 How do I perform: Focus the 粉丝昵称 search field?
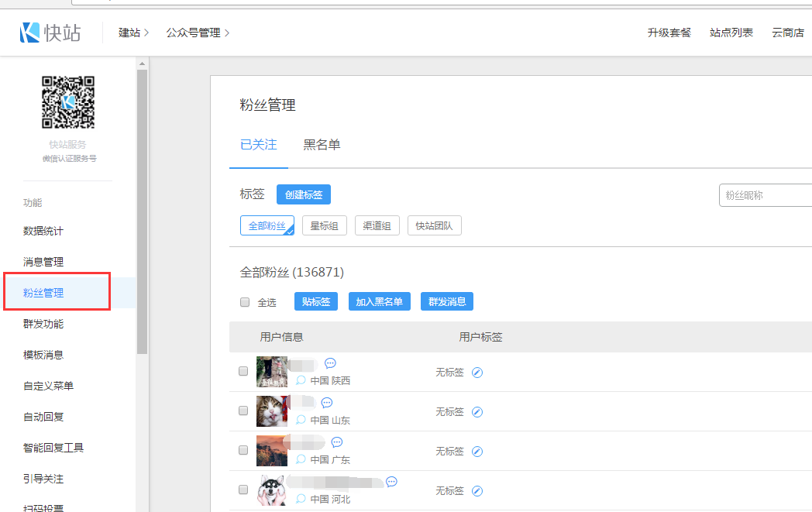[765, 195]
